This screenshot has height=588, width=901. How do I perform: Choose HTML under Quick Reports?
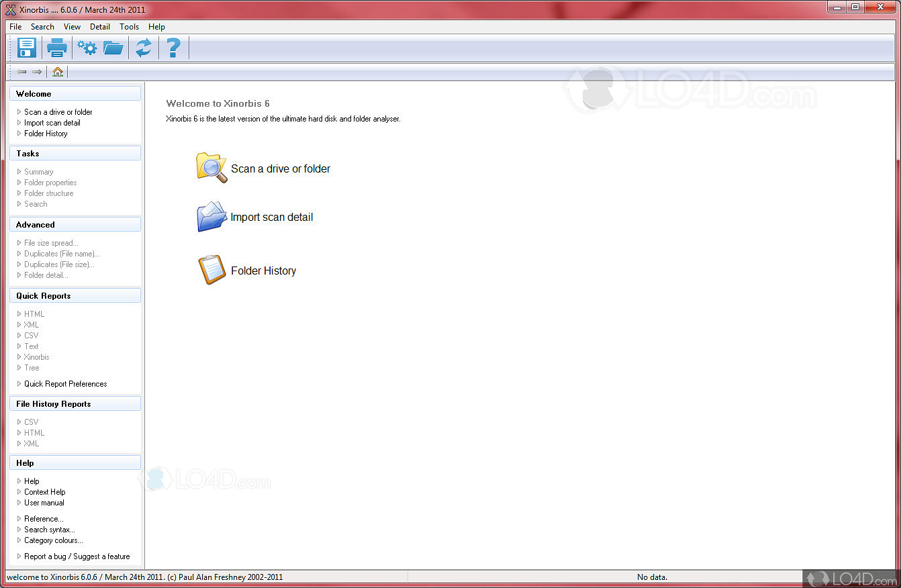click(x=34, y=314)
